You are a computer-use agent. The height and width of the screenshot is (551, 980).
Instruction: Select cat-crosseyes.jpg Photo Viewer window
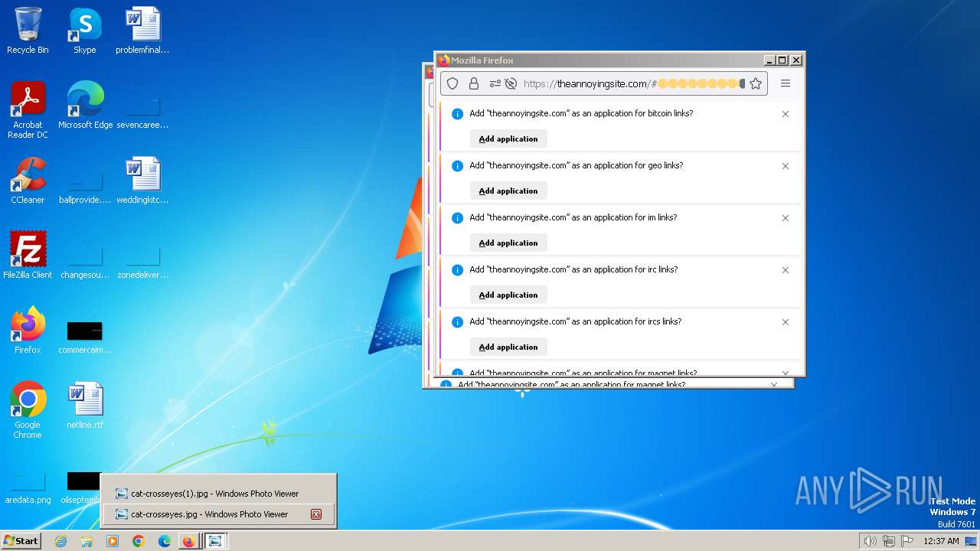pyautogui.click(x=219, y=514)
